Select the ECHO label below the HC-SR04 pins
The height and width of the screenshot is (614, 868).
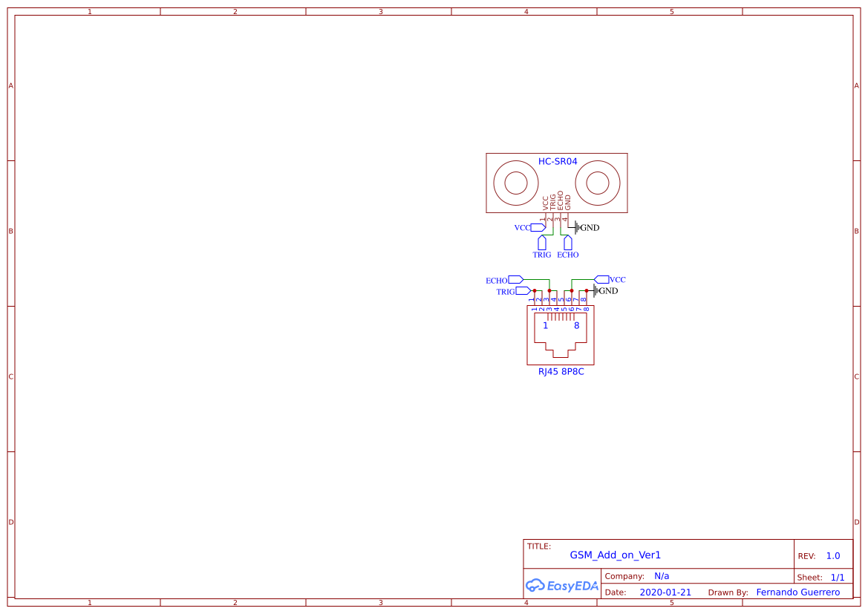point(567,255)
